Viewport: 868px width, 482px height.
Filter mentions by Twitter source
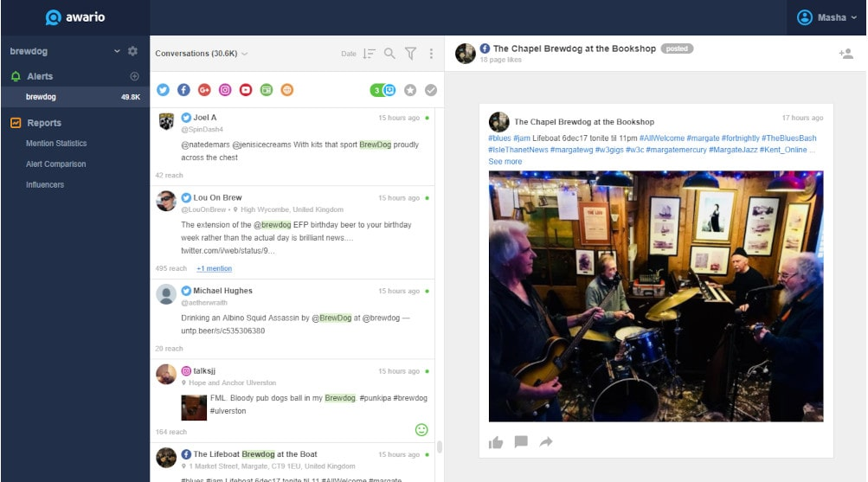tap(163, 90)
